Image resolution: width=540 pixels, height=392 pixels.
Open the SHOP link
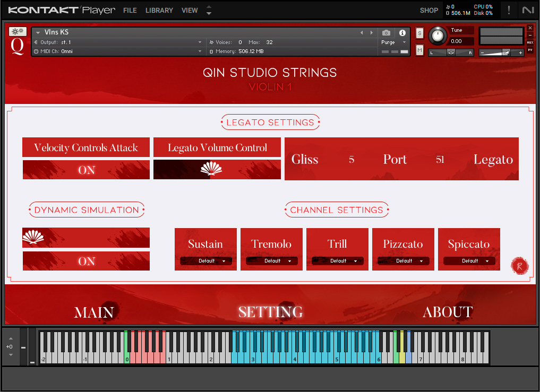pos(429,10)
